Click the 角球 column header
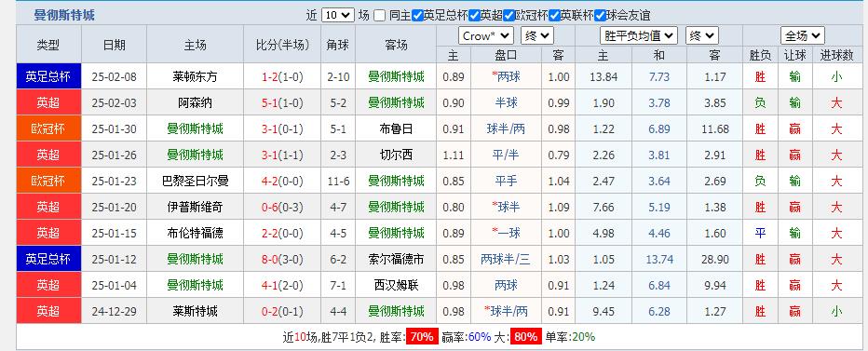 (x=338, y=45)
